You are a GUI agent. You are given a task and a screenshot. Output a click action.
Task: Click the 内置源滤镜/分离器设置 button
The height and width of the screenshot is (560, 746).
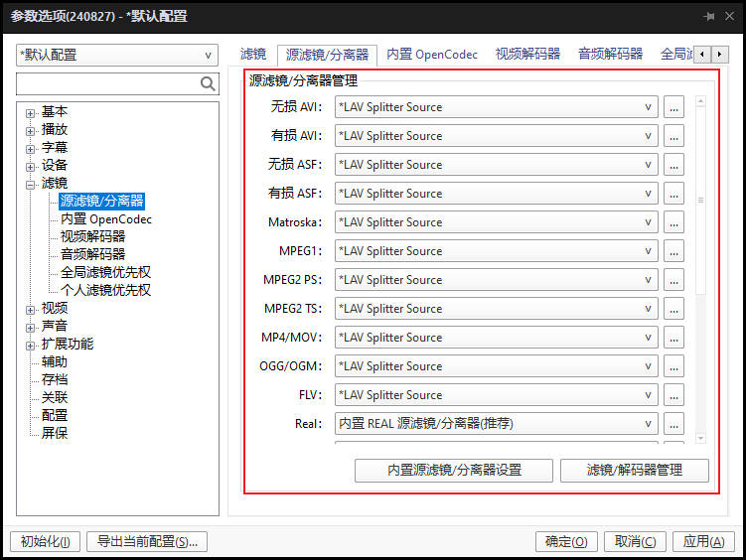click(x=454, y=471)
